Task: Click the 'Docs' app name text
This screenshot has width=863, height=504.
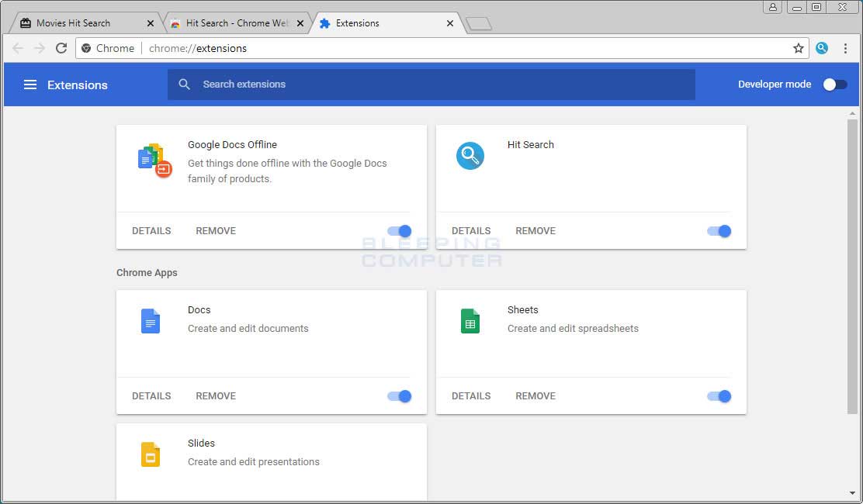Action: coord(199,309)
